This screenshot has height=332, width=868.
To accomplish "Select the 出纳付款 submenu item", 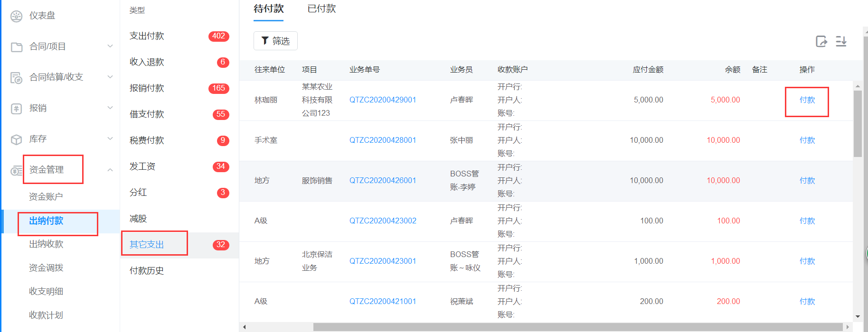I will (46, 221).
